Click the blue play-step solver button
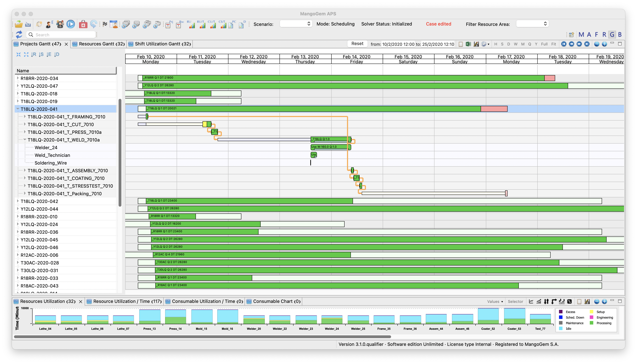The height and width of the screenshot is (364, 637). point(71,24)
